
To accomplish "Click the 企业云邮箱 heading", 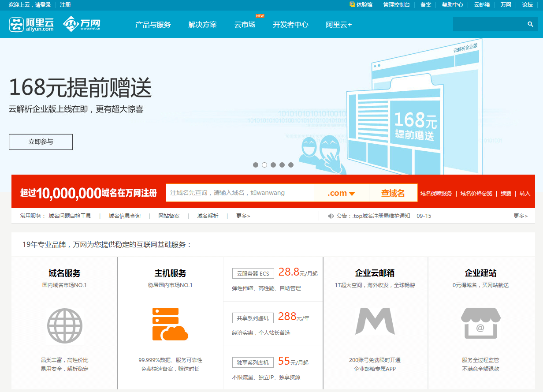I will pos(375,273).
